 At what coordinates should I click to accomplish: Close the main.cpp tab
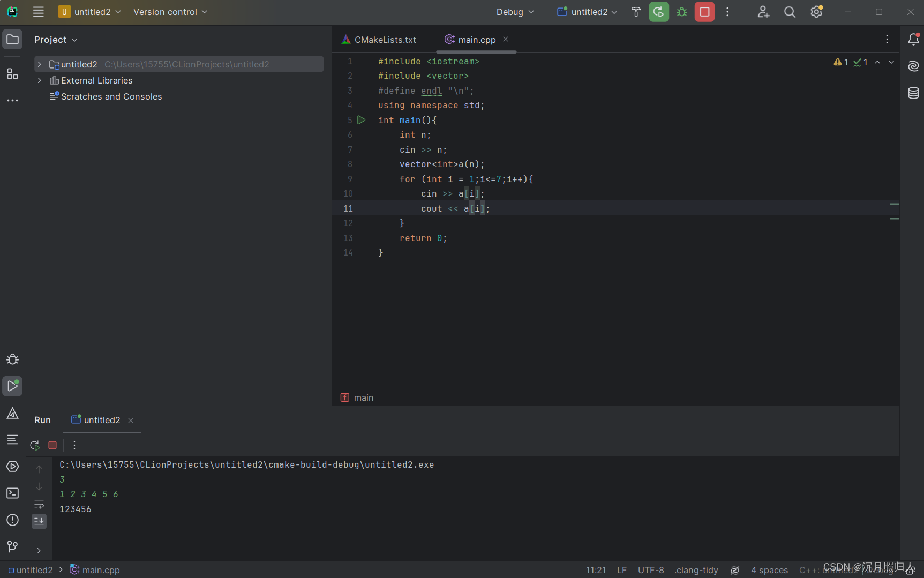pyautogui.click(x=506, y=39)
